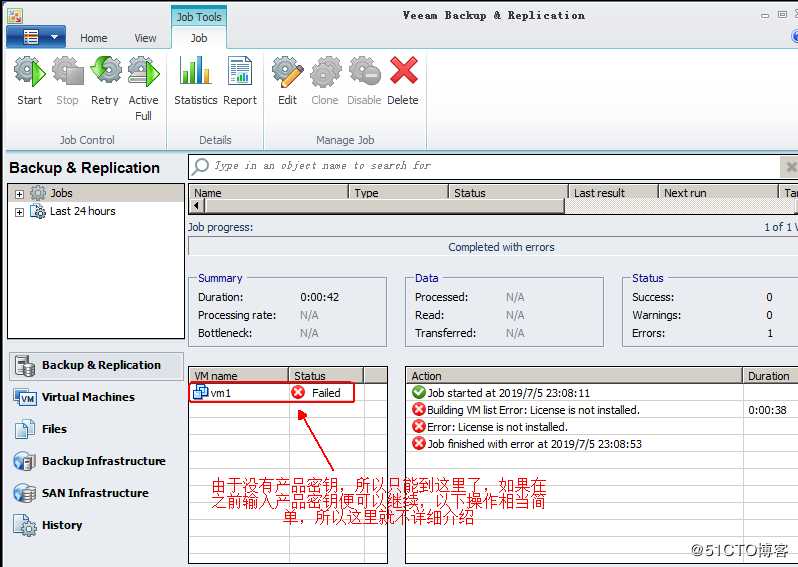This screenshot has width=798, height=567.
Task: Sort by Status column header in jobs list
Action: (508, 193)
